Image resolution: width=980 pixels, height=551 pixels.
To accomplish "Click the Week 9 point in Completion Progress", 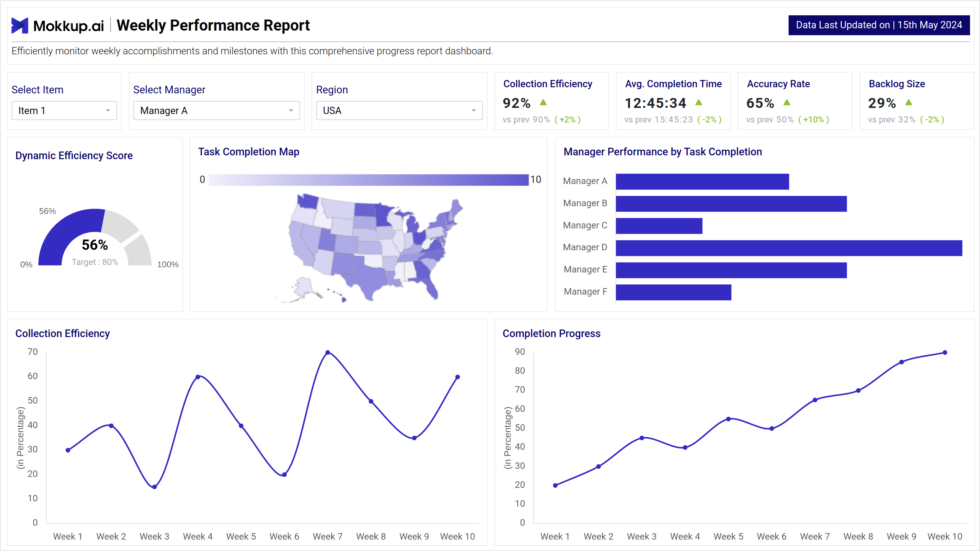I will pyautogui.click(x=902, y=362).
